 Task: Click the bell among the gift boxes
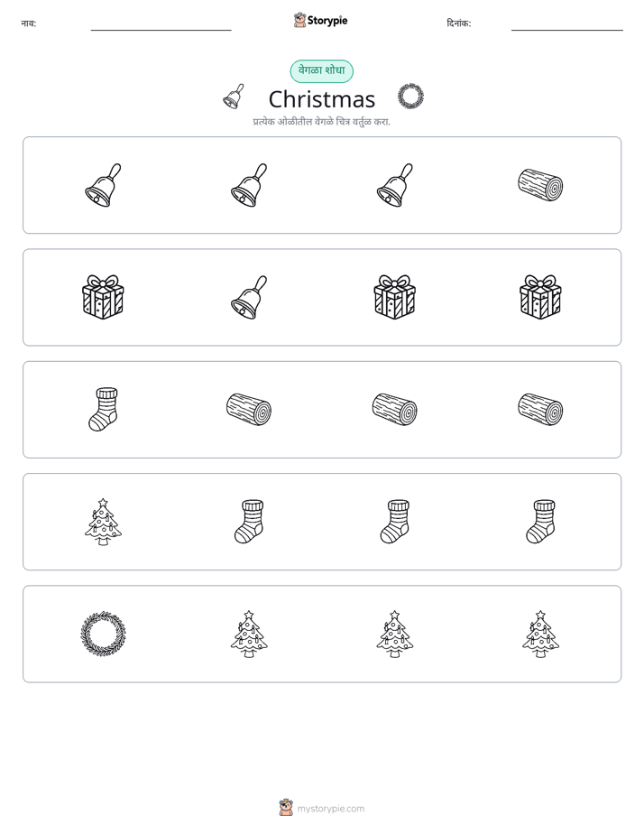coord(249,297)
